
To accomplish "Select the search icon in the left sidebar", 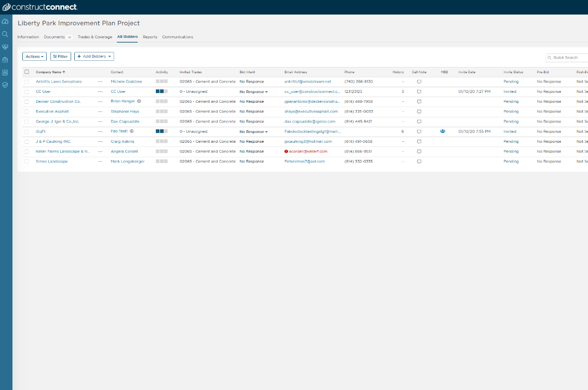I will click(5, 33).
